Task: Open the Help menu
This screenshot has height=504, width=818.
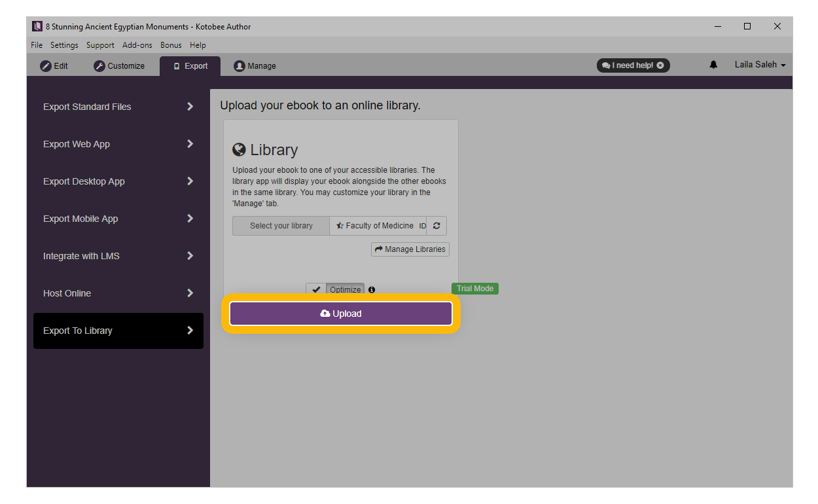Action: 198,45
